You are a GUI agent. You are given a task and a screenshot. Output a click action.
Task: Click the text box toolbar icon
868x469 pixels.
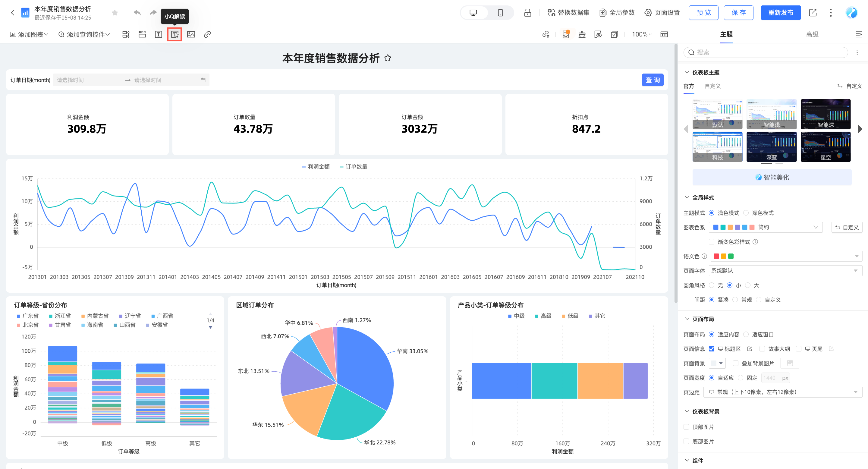(x=158, y=34)
